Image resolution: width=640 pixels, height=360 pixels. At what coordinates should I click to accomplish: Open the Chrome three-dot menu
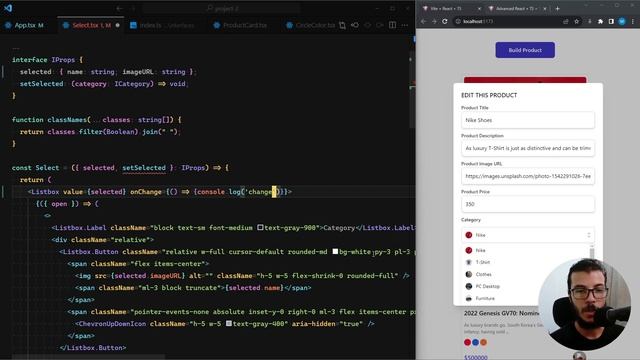[x=633, y=22]
